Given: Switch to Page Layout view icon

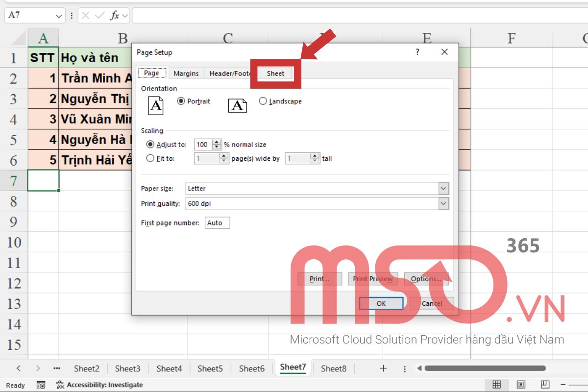Looking at the screenshot, I should [521, 385].
